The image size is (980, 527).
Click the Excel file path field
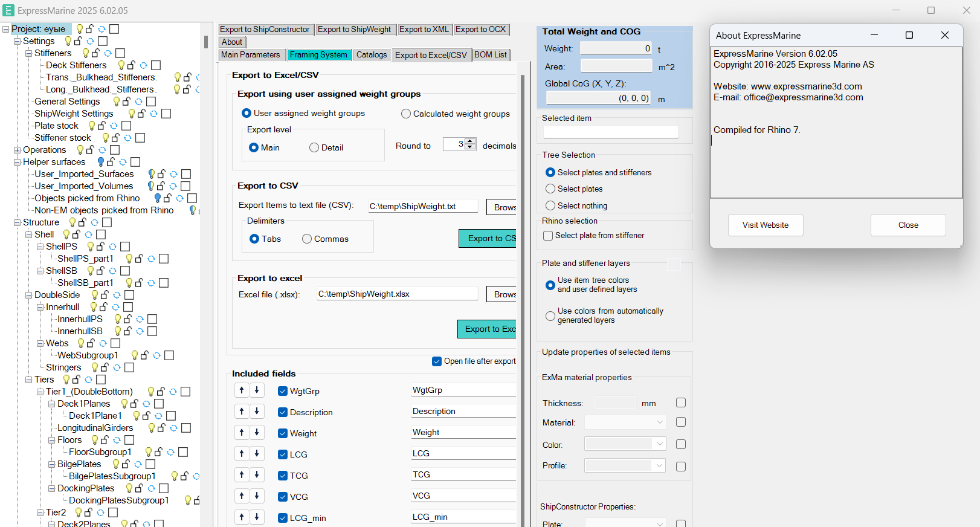coord(398,294)
